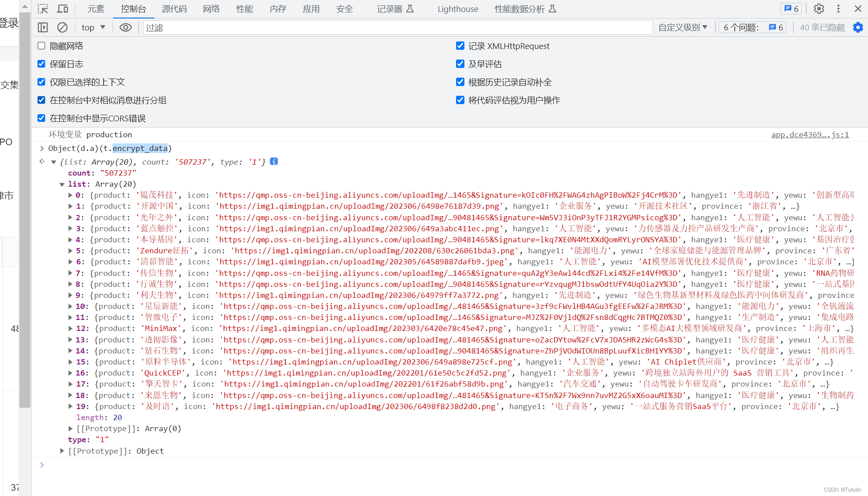Click the length: 20 property row

(x=99, y=417)
